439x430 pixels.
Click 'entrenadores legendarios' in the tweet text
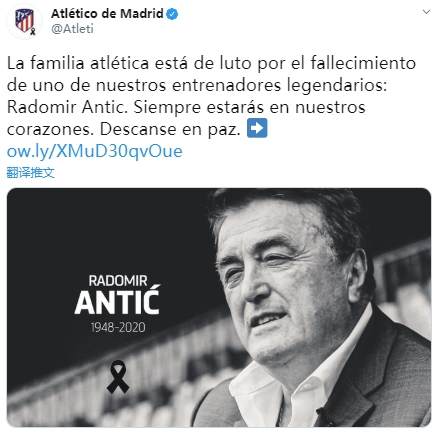pyautogui.click(x=279, y=85)
